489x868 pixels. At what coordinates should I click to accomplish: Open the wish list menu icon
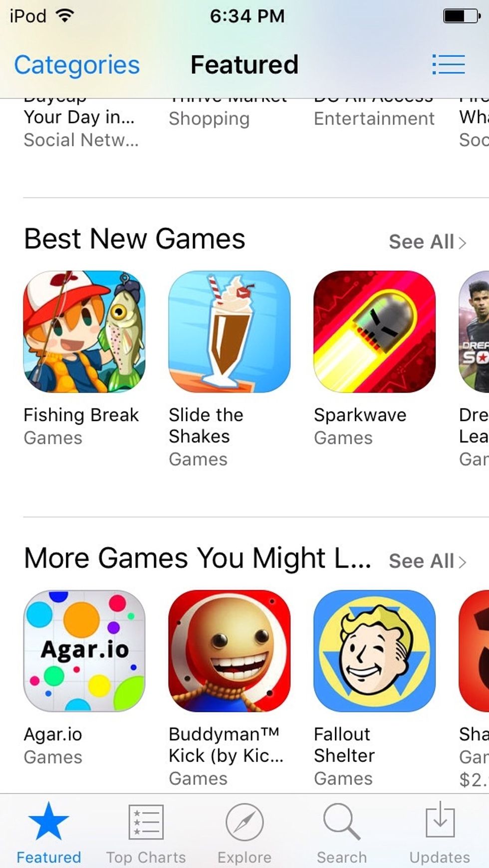click(448, 64)
